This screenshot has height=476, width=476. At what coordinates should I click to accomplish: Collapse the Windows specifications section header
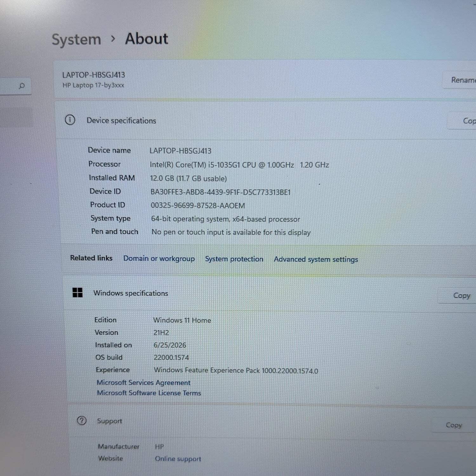(269, 293)
